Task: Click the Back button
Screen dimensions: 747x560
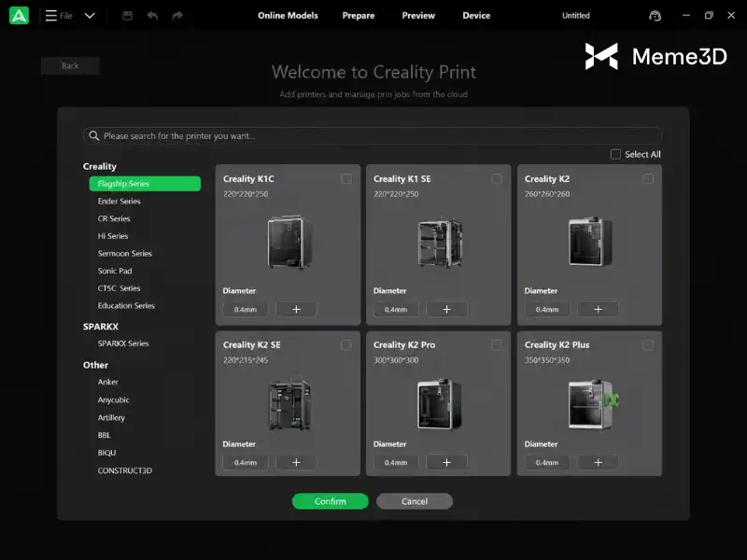Action: point(70,65)
